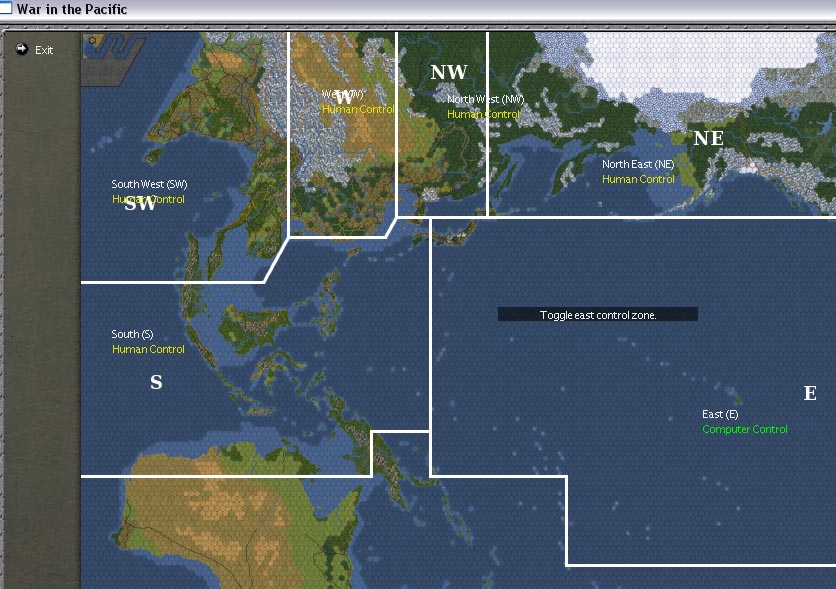The height and width of the screenshot is (589, 836).
Task: Click the large S map marker
Action: pos(156,382)
